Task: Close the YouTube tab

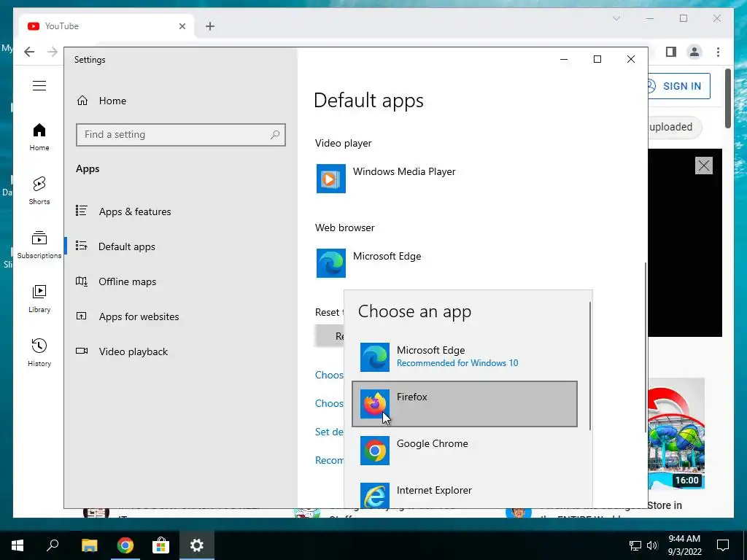Action: click(x=182, y=26)
